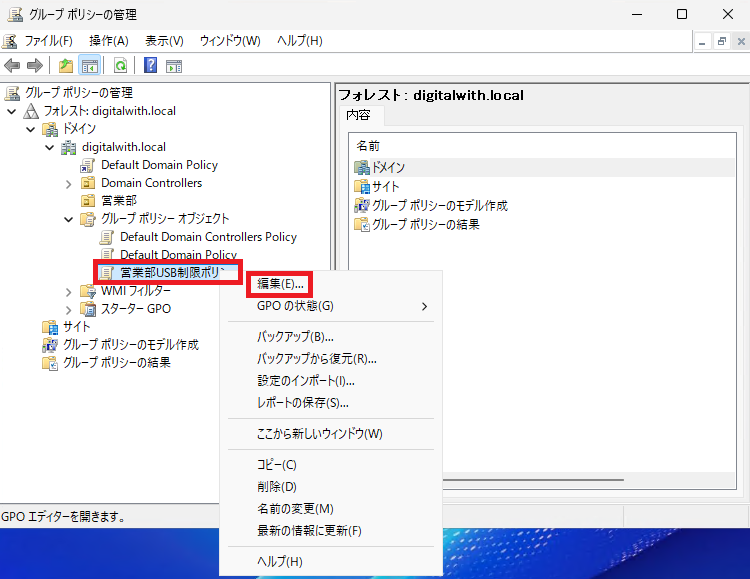The width and height of the screenshot is (750, 579).
Task: Minimize the inner MDI child window
Action: pos(702,42)
